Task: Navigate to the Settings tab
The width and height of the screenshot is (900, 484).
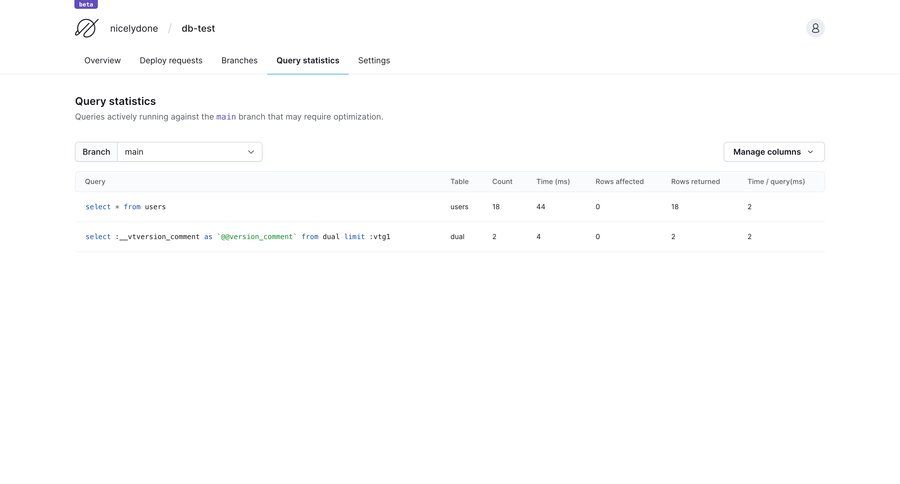Action: coord(374,60)
